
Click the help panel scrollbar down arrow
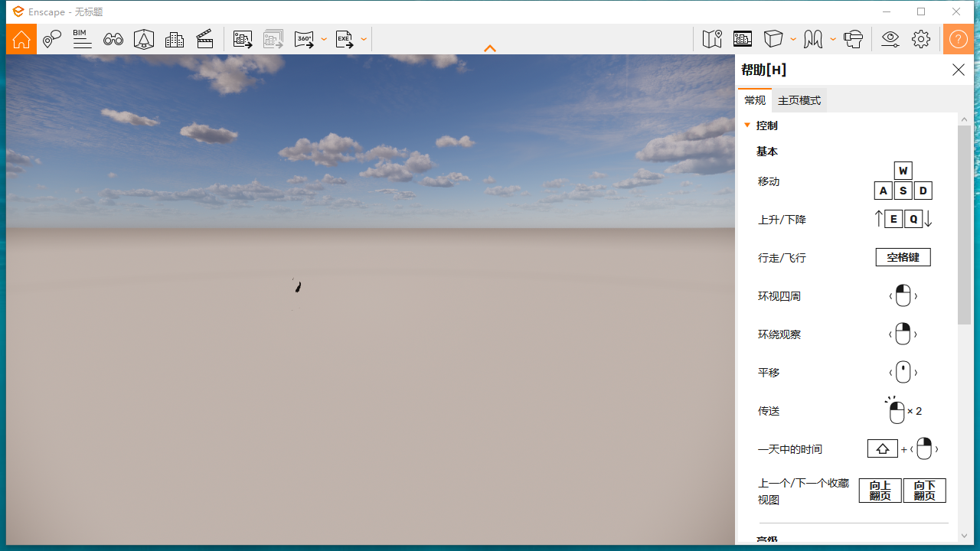click(964, 536)
